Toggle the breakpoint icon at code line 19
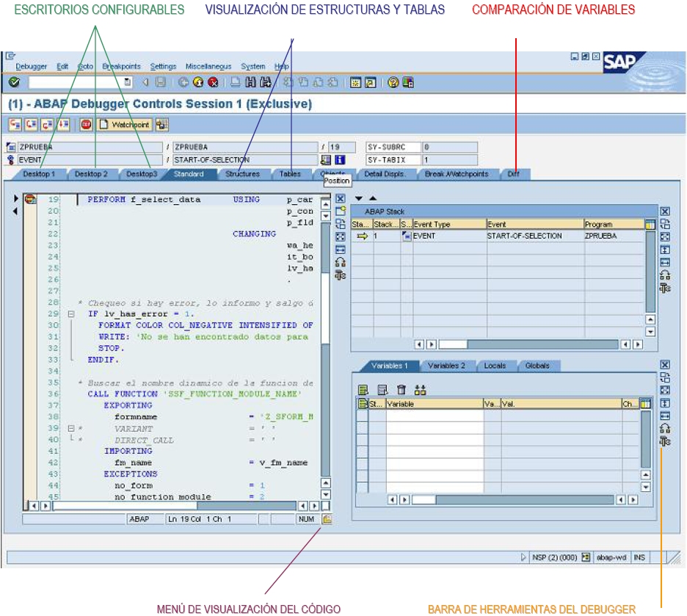 [30, 200]
